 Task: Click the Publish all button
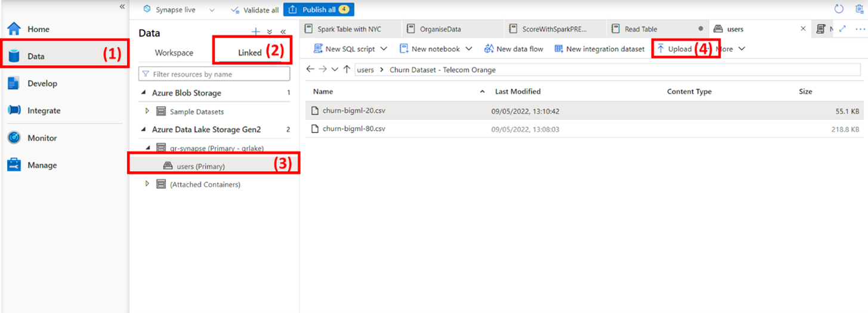coord(319,10)
